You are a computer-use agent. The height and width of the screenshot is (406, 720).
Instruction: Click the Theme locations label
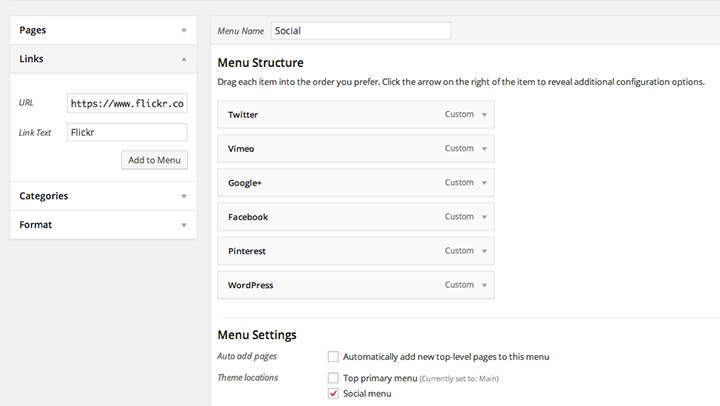[248, 378]
